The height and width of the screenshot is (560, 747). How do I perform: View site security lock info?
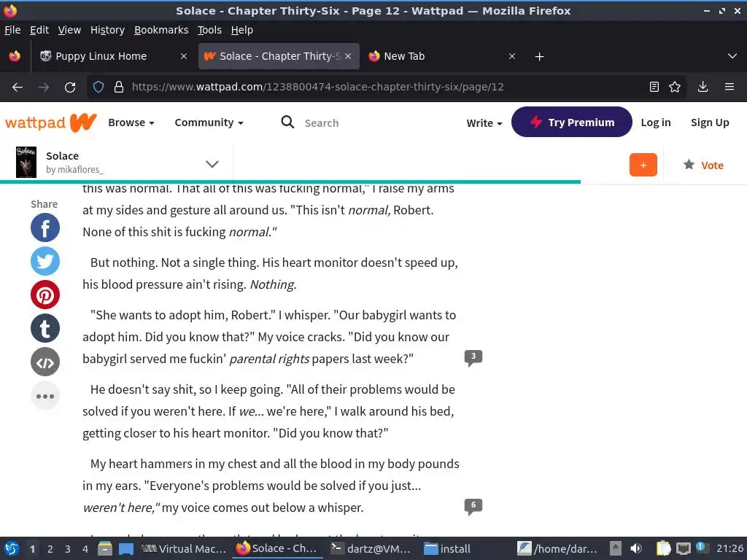(x=119, y=87)
